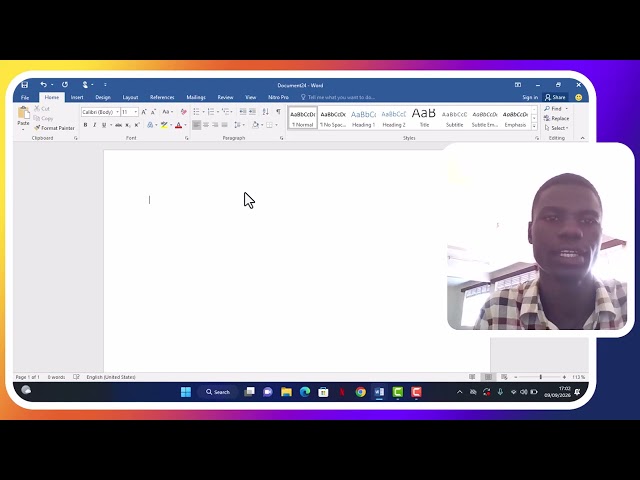Align text left
The image size is (640, 480).
click(x=196, y=125)
